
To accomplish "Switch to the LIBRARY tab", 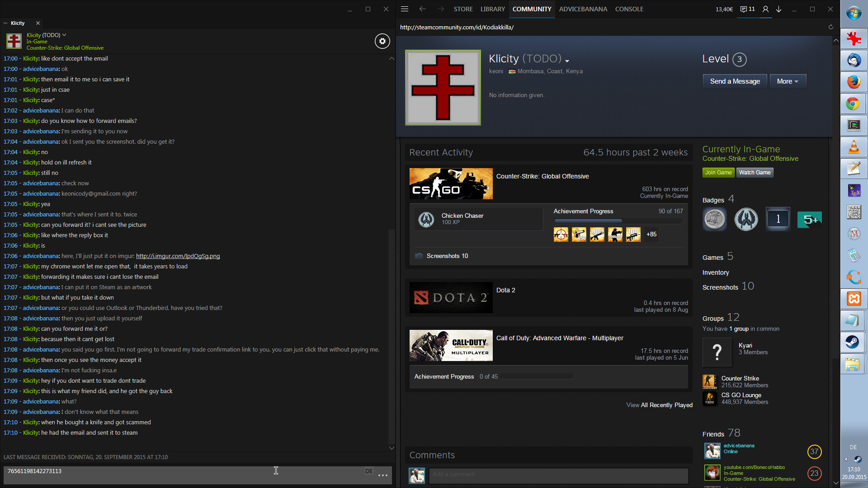I will (492, 9).
